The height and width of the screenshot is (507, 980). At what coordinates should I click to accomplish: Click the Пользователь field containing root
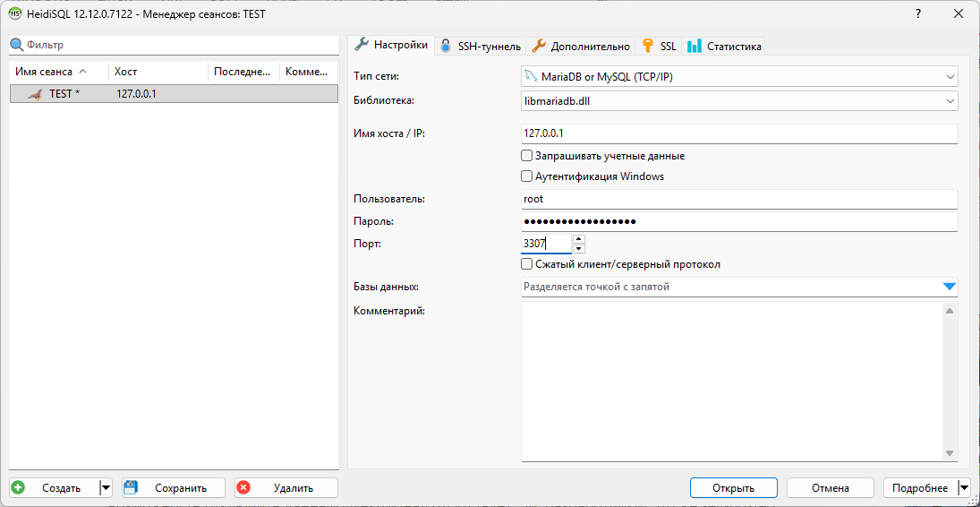(739, 199)
